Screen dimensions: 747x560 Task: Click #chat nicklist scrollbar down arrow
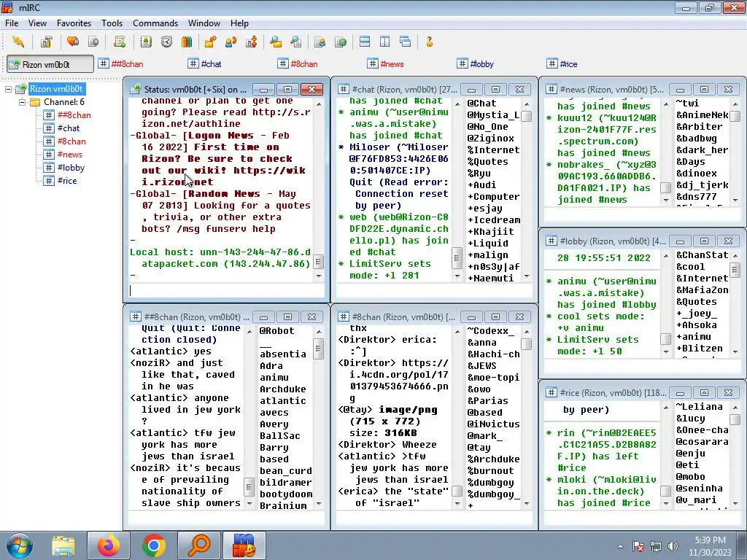point(527,276)
